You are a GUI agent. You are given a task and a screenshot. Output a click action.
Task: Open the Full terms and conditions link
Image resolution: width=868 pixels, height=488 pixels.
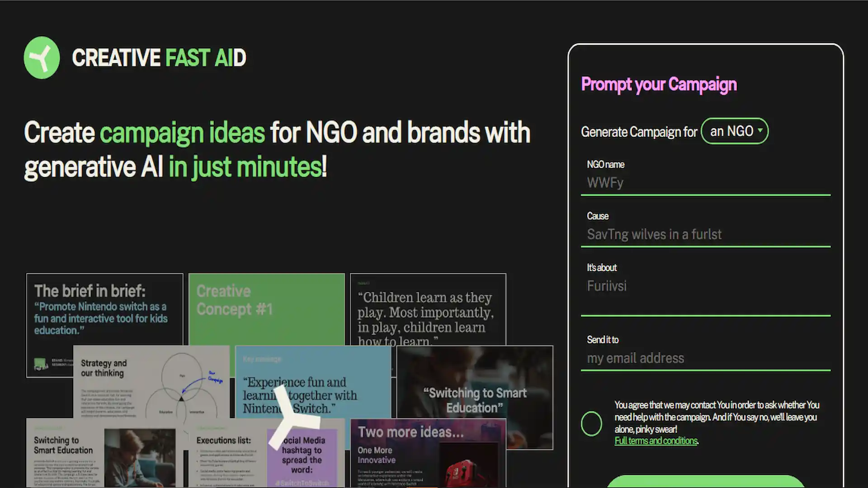(x=656, y=441)
